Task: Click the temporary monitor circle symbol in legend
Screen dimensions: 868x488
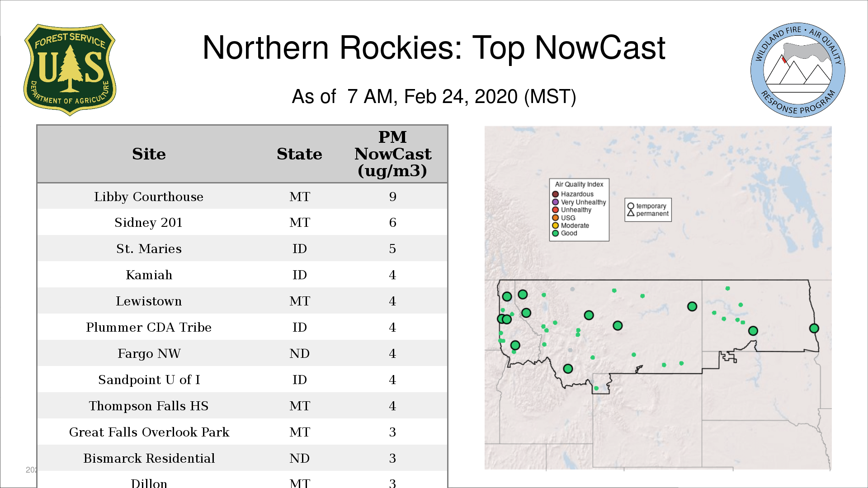Action: point(631,206)
